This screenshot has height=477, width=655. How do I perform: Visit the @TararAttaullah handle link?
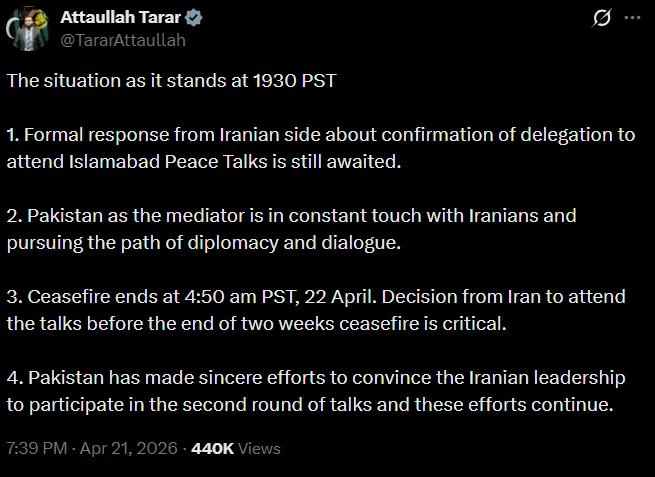pos(123,41)
